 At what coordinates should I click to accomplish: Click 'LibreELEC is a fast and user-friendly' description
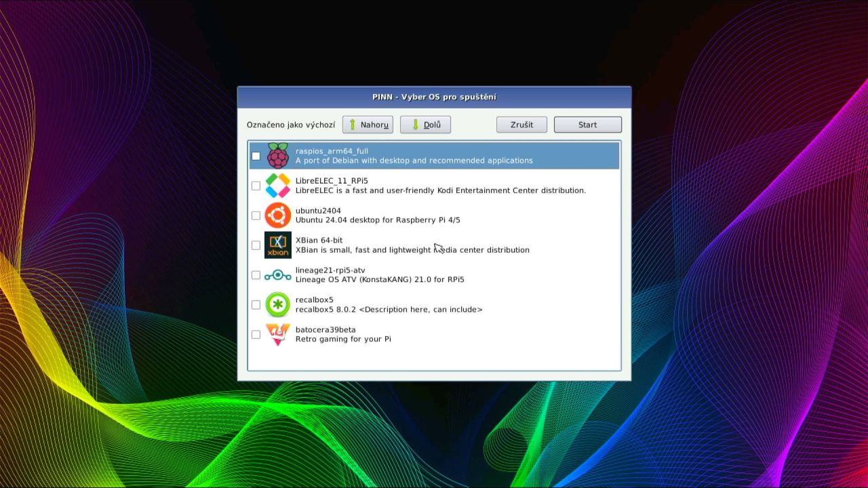[441, 190]
